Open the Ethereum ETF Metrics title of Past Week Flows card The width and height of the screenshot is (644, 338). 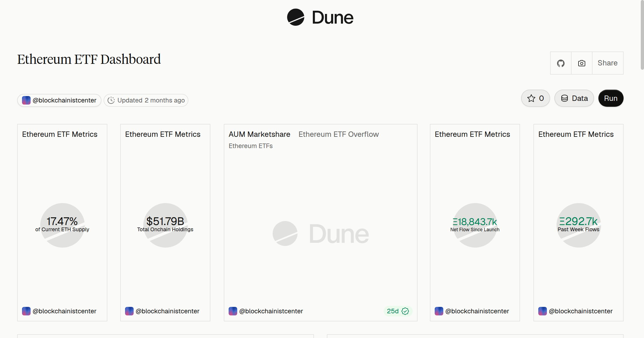click(576, 134)
